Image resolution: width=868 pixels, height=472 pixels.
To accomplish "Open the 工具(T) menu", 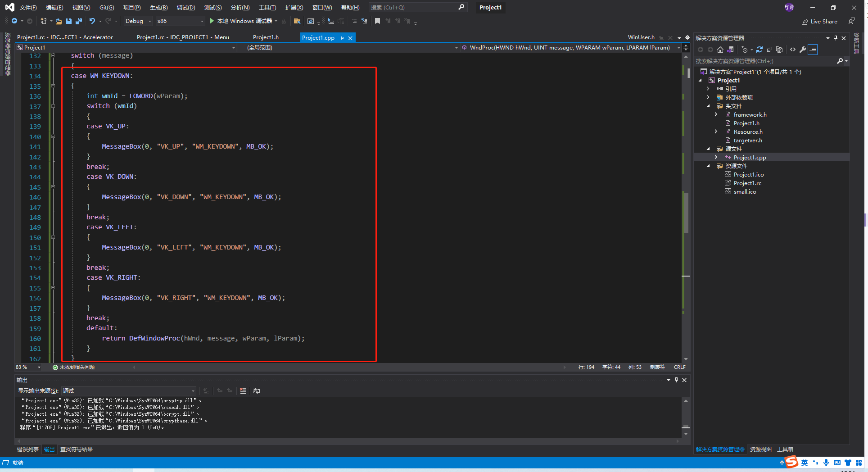I will tap(267, 8).
